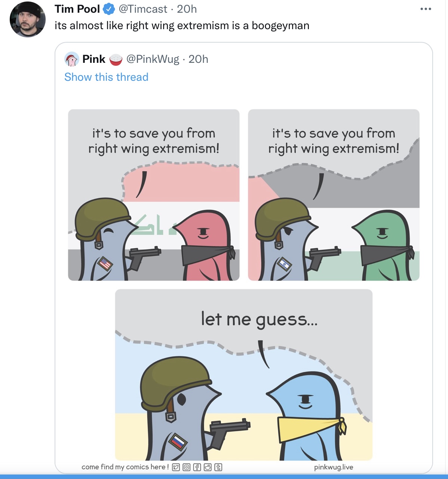Open Tim Pool's profile avatar

(x=28, y=19)
